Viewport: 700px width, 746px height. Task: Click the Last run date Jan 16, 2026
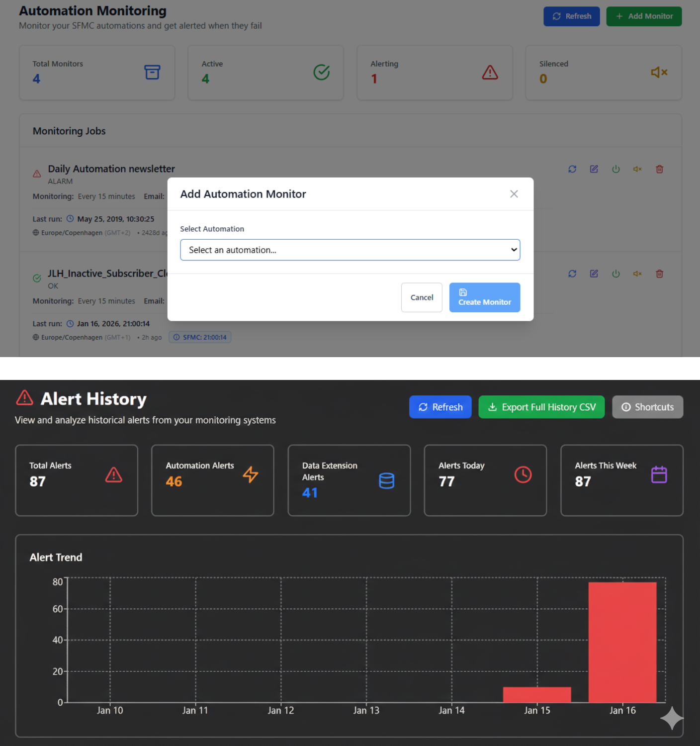[x=113, y=324]
